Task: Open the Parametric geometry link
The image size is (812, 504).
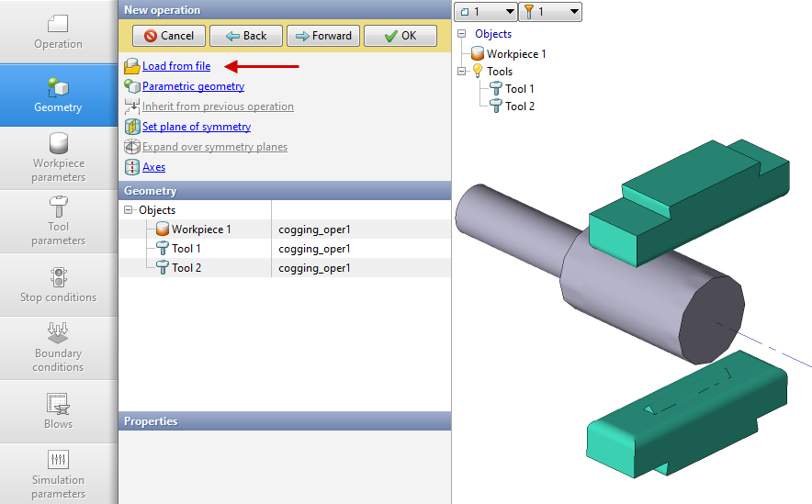Action: [193, 86]
